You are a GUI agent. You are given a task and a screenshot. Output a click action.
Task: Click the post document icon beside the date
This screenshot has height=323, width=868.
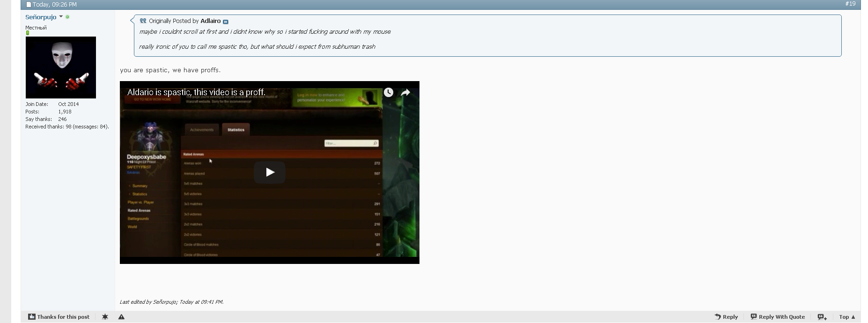click(x=29, y=5)
